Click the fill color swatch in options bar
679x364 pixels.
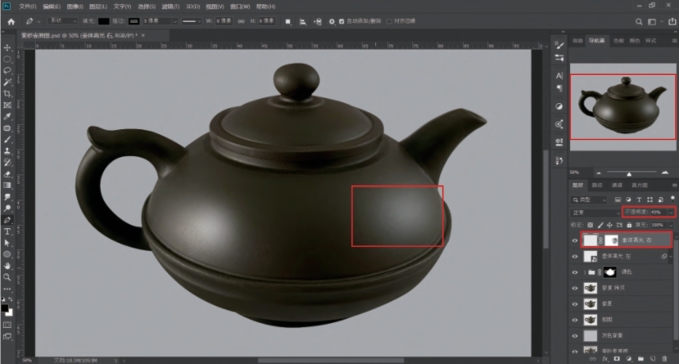click(103, 21)
